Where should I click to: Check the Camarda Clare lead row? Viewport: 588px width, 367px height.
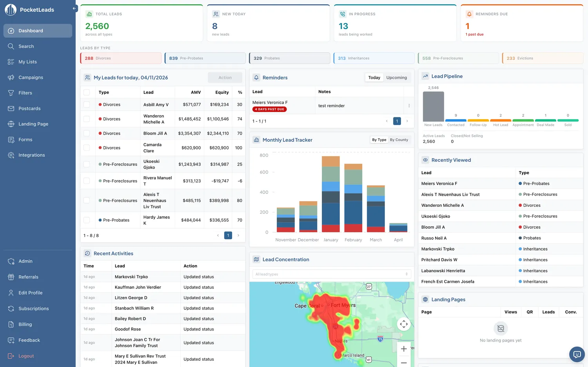click(x=87, y=148)
